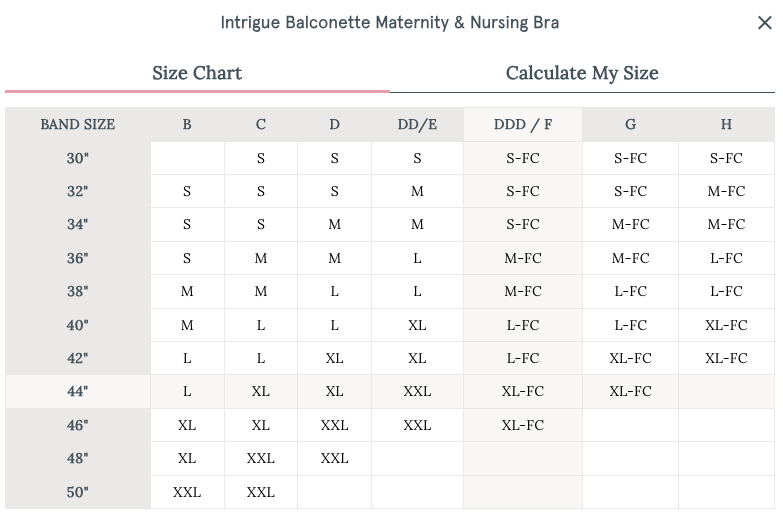Viewport: 783px width, 512px height.
Task: Click the 48" band size row label
Action: point(78,458)
